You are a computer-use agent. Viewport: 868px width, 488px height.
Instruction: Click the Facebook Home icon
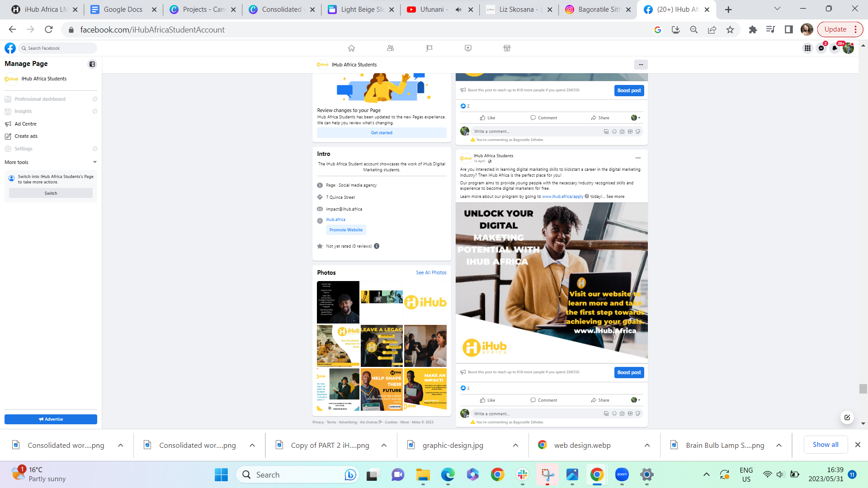(351, 48)
